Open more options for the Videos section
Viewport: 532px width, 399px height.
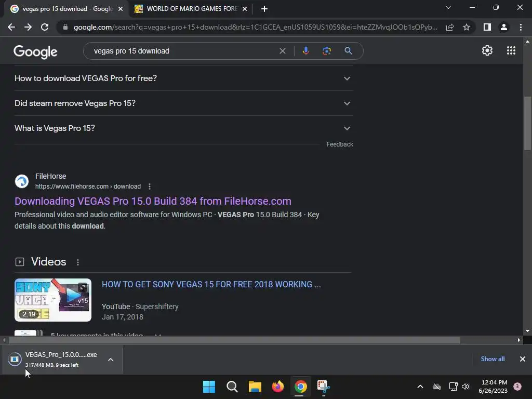[x=78, y=262]
